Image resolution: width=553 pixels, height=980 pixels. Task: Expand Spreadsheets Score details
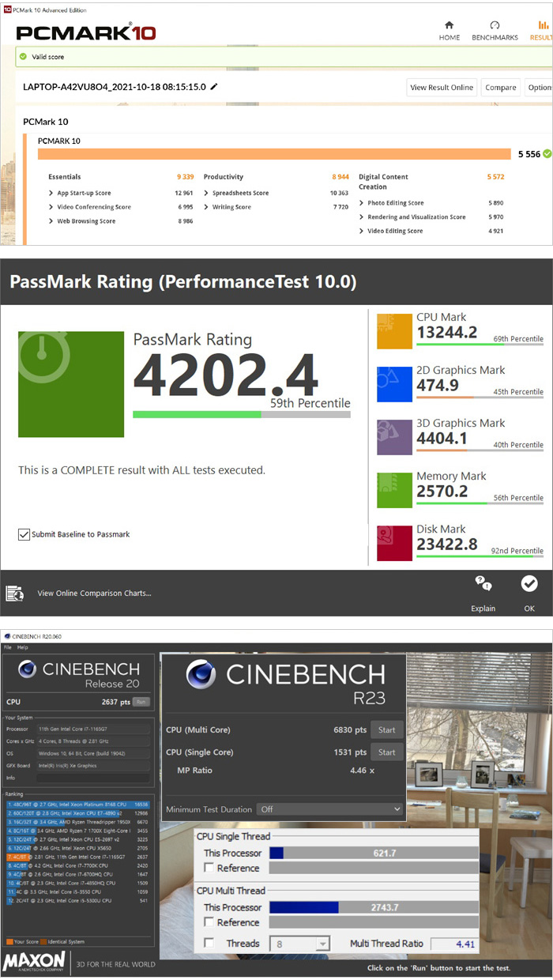pos(207,193)
